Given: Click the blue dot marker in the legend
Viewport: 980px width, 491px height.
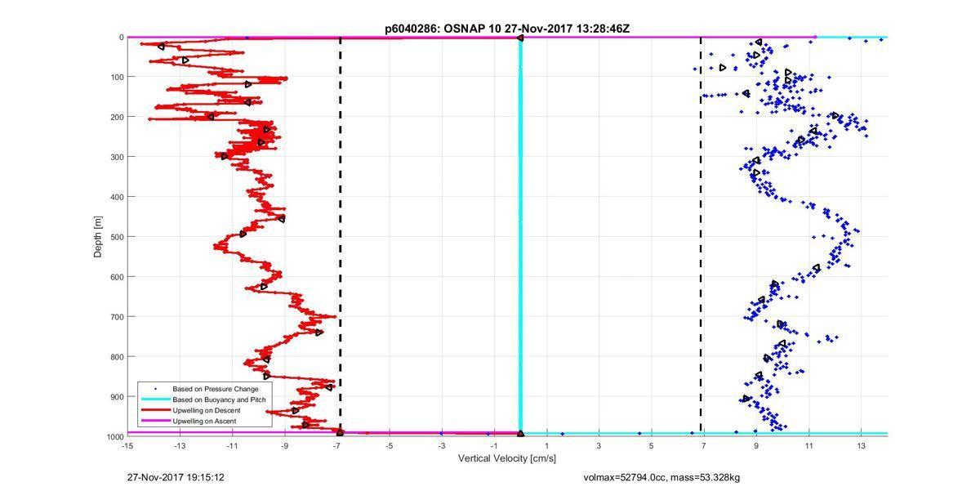Looking at the screenshot, I should (154, 389).
